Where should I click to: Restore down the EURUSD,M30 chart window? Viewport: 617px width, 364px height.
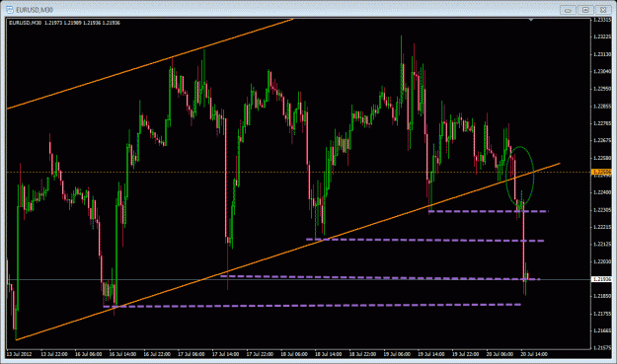pos(585,10)
